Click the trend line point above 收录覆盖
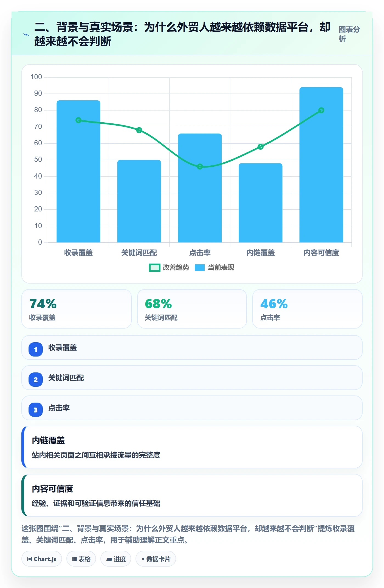The height and width of the screenshot is (588, 384). pos(78,120)
